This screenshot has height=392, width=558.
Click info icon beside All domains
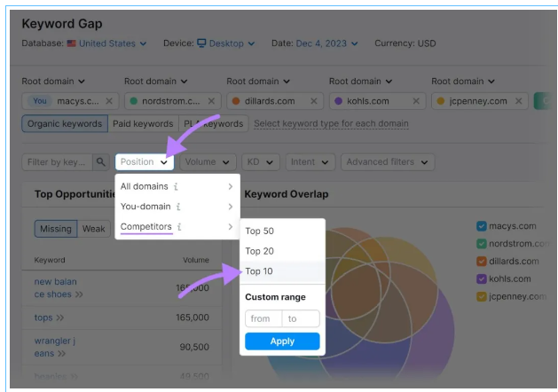point(176,186)
